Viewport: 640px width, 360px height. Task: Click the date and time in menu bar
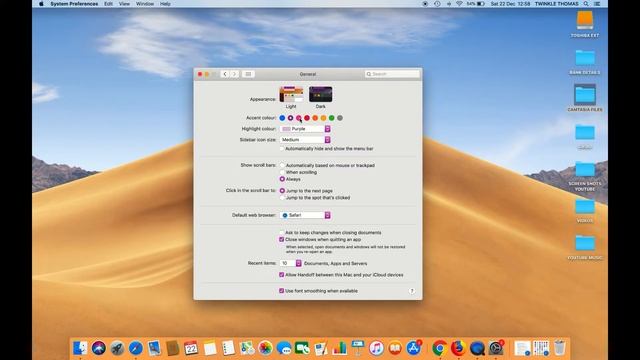click(510, 4)
